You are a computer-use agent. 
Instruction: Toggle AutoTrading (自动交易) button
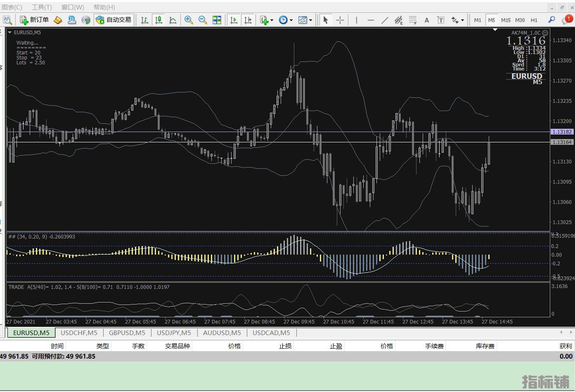point(114,20)
